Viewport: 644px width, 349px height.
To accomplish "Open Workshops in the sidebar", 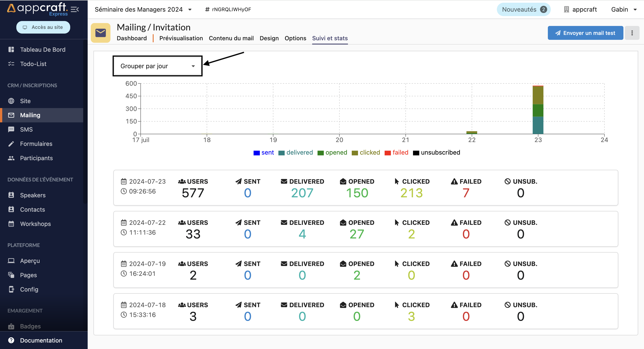I will (35, 224).
